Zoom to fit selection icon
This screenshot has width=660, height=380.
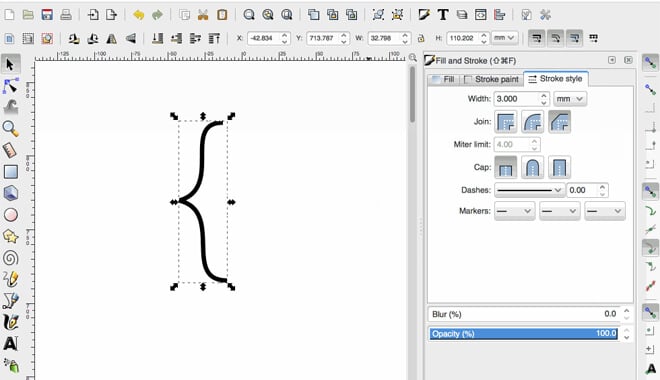249,15
